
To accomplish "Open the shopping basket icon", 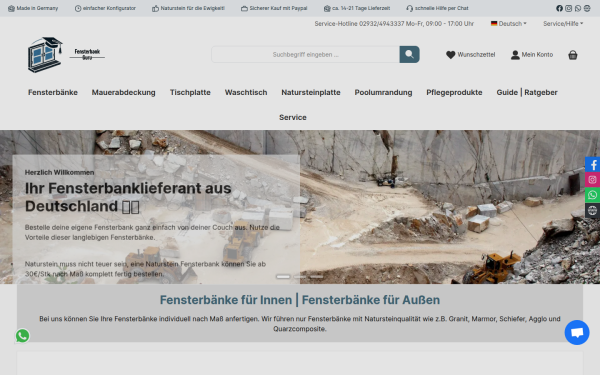I will (572, 55).
